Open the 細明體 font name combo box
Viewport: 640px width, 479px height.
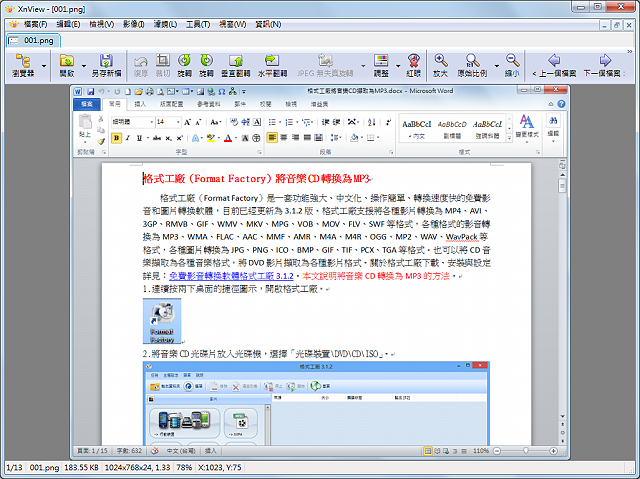tap(133, 122)
